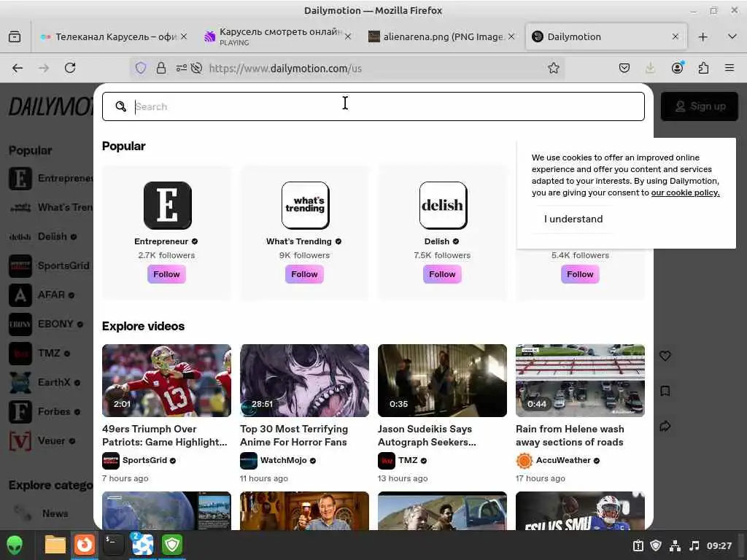Open the Top 30 Most Terrifying Anime title
747x560 pixels.
tap(294, 435)
